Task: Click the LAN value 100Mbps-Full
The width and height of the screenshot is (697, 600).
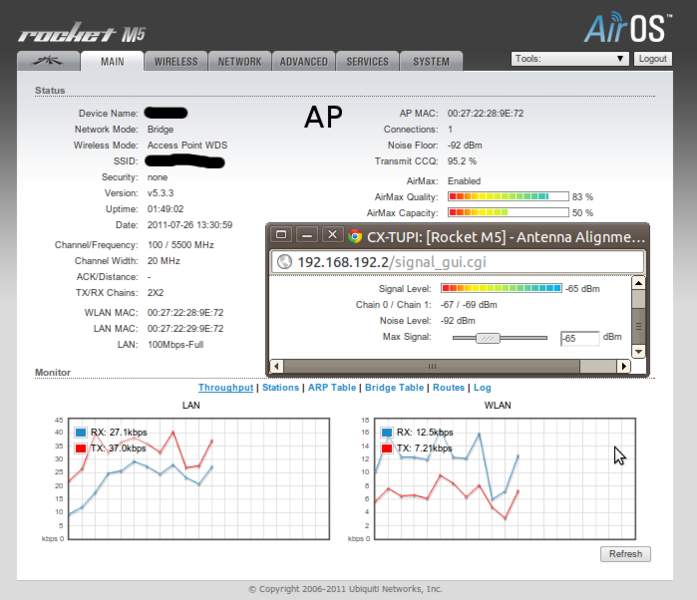Action: [176, 344]
